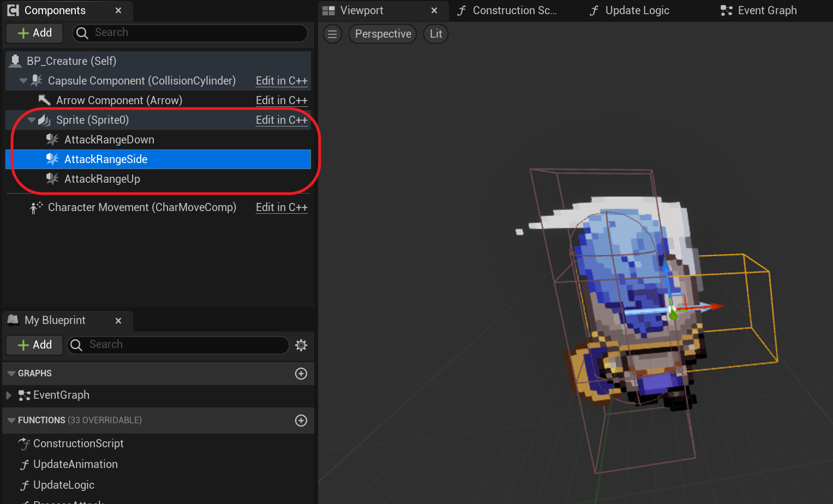Collapse the FUNCTIONS section
Image resolution: width=833 pixels, height=504 pixels.
click(11, 421)
